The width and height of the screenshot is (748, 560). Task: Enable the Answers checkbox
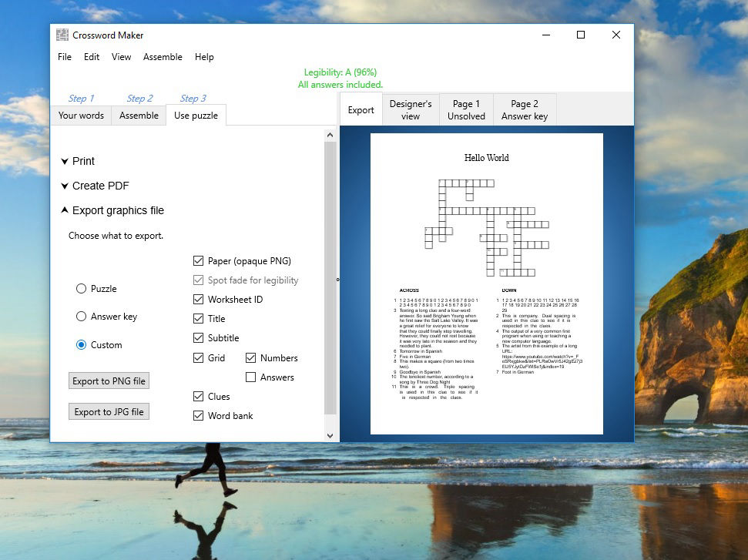click(x=251, y=377)
